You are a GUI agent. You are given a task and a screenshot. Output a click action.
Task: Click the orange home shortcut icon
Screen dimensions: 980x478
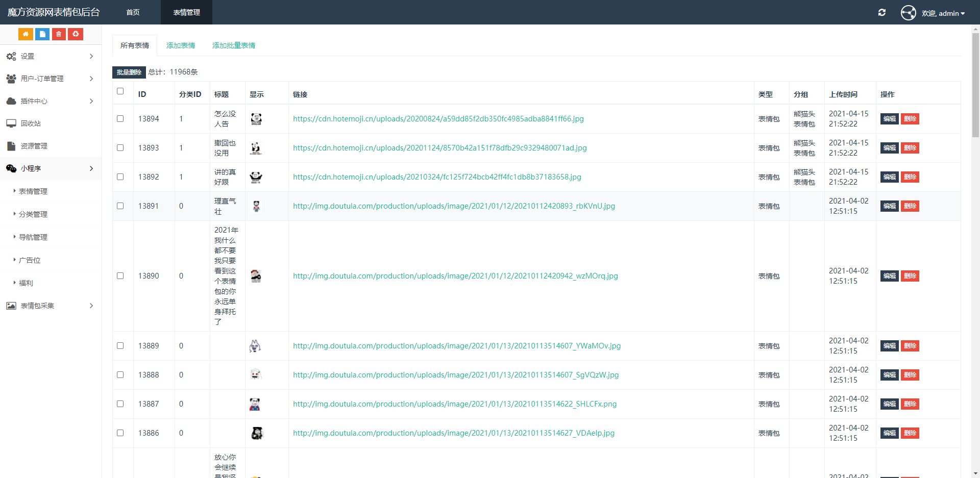coord(26,34)
